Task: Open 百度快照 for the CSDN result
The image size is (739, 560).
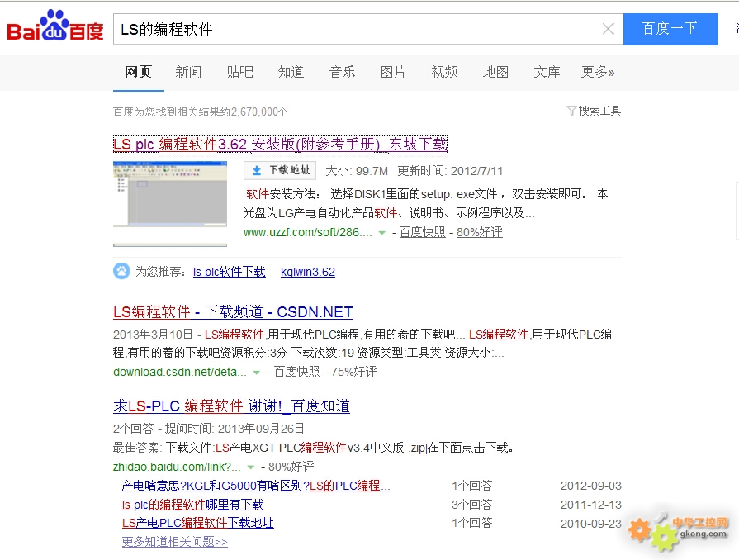Action: 297,372
